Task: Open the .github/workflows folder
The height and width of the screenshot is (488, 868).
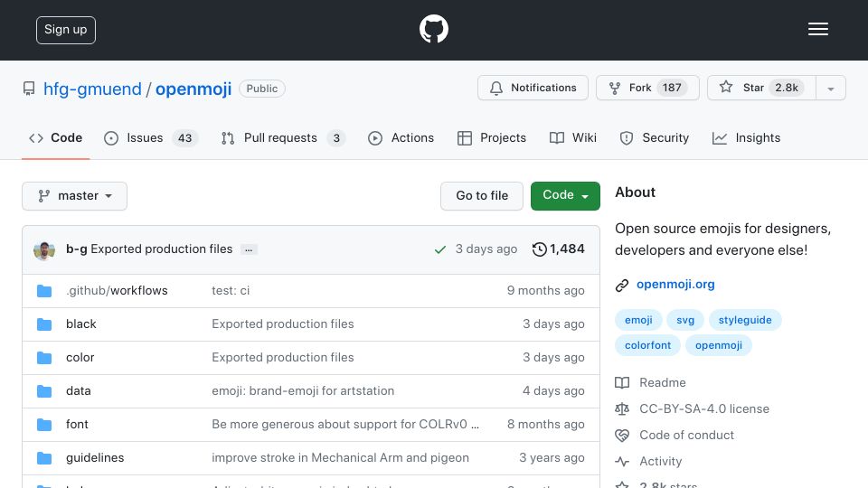Action: [117, 290]
